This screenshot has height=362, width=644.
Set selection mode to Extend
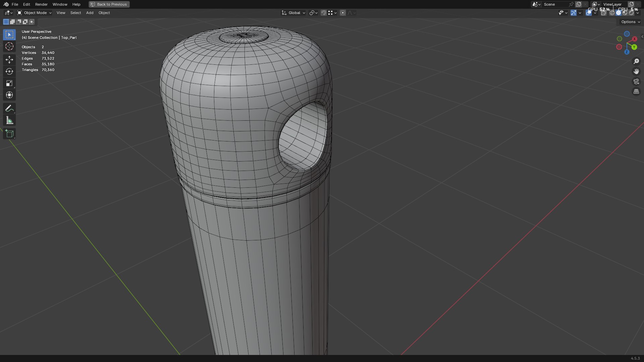point(12,22)
